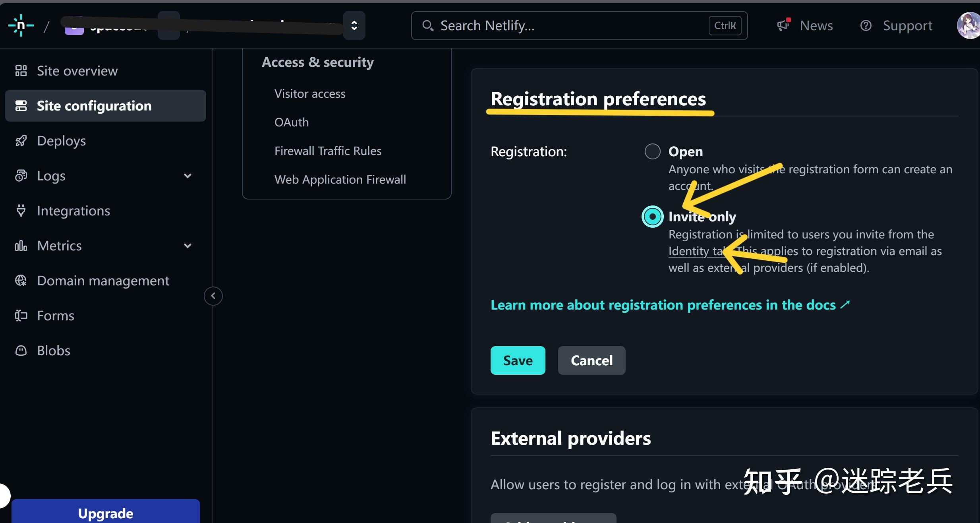Image resolution: width=980 pixels, height=523 pixels.
Task: Open Visitor access settings
Action: coord(310,94)
